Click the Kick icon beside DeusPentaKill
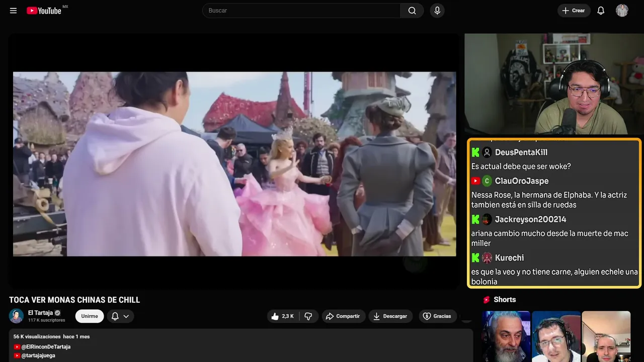 pos(475,152)
